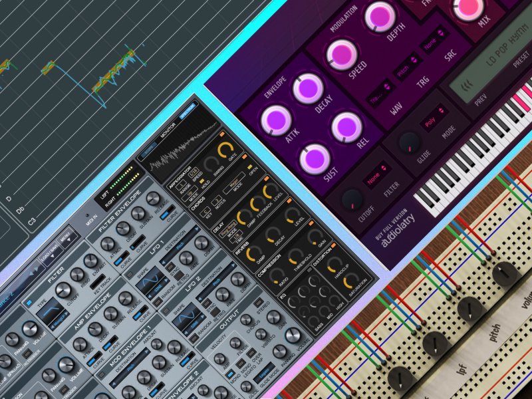
Task: Click the Arpeggiator SWING knob
Action: point(211,164)
